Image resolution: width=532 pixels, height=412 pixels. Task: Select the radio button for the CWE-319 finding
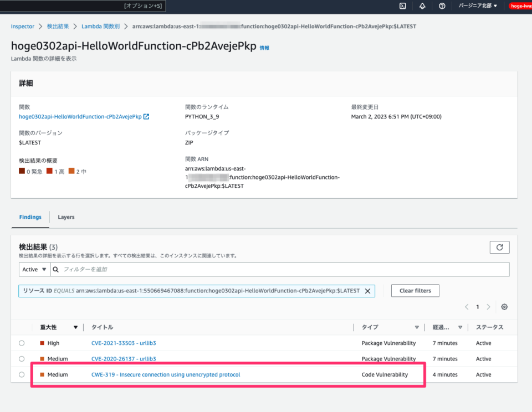[x=21, y=374]
